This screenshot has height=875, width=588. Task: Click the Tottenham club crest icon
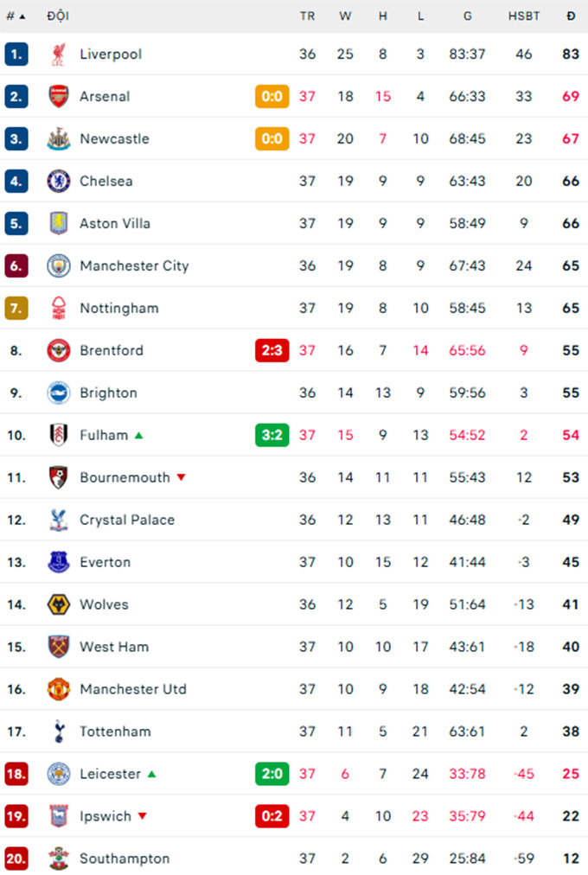coord(59,732)
